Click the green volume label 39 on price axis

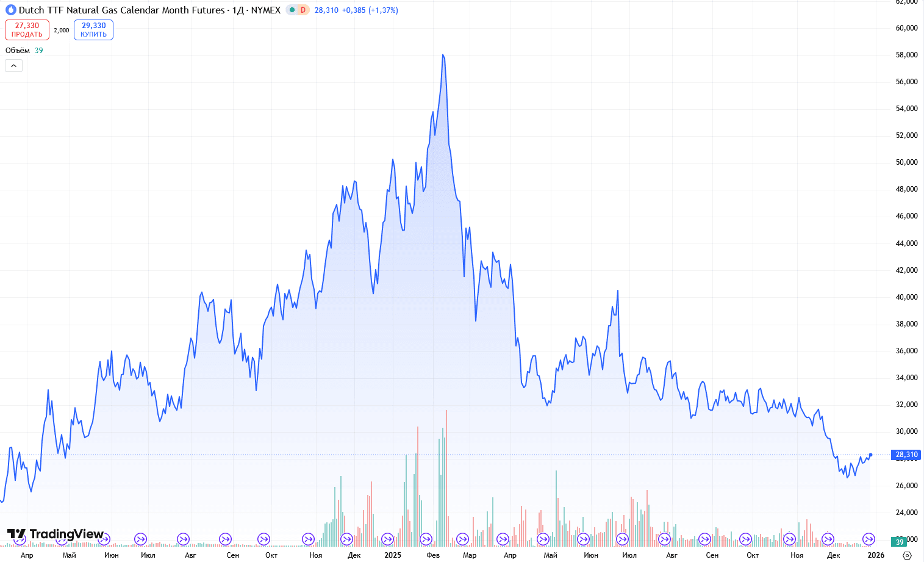tap(900, 542)
